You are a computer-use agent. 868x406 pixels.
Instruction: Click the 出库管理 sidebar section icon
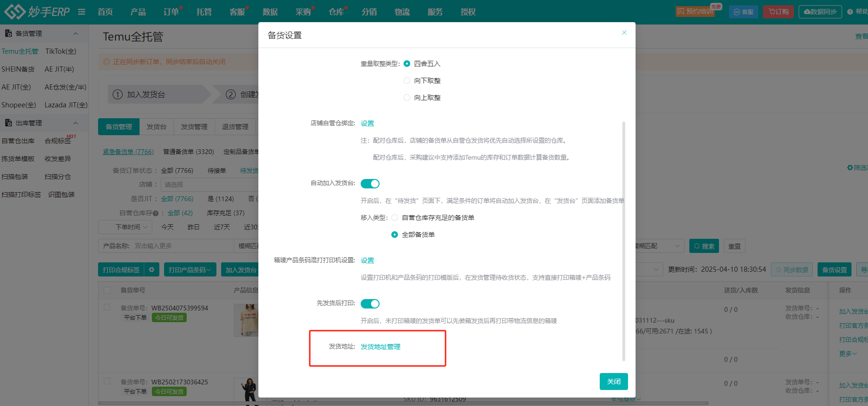(8, 123)
